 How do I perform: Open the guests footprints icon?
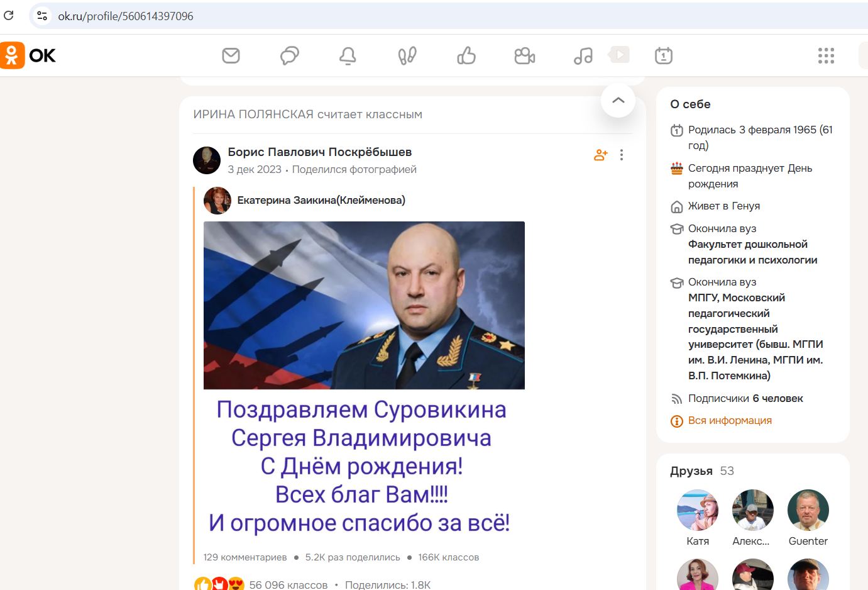click(x=406, y=55)
